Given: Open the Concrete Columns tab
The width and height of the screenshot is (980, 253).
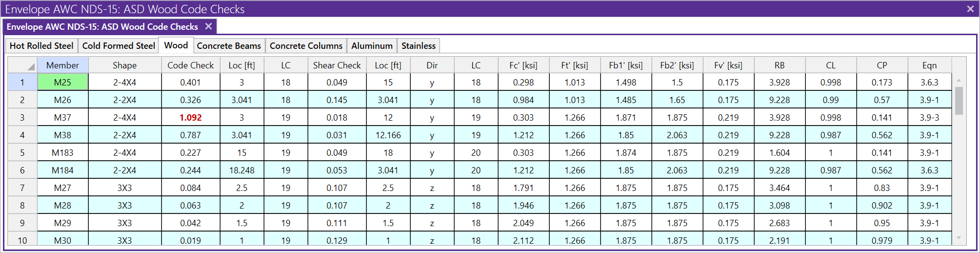Looking at the screenshot, I should coord(306,46).
